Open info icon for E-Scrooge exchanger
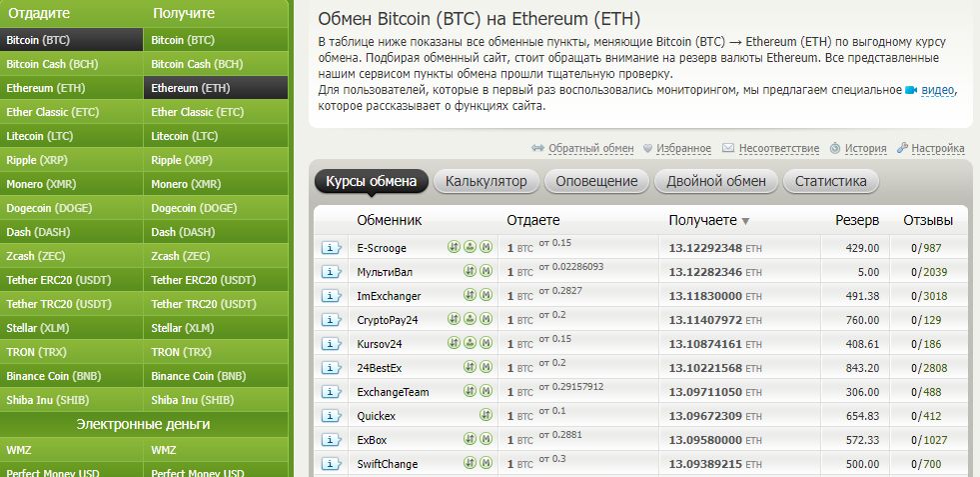The width and height of the screenshot is (980, 477). 332,248
